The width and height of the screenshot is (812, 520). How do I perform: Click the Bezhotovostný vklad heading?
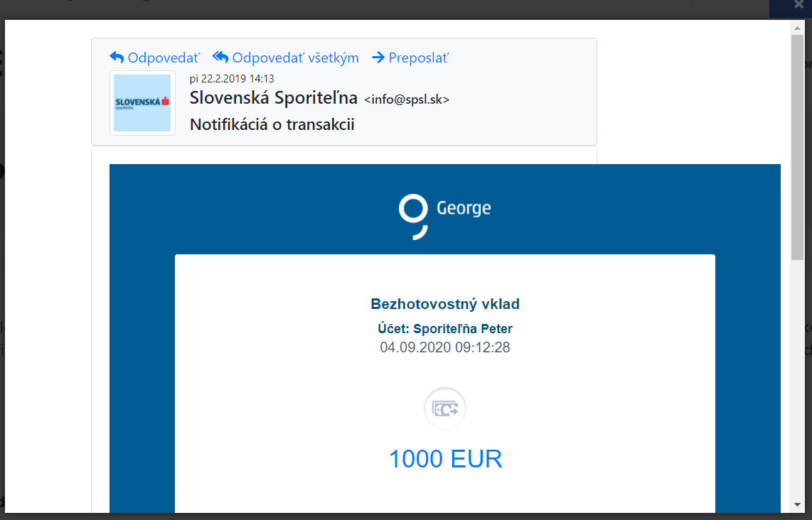445,304
